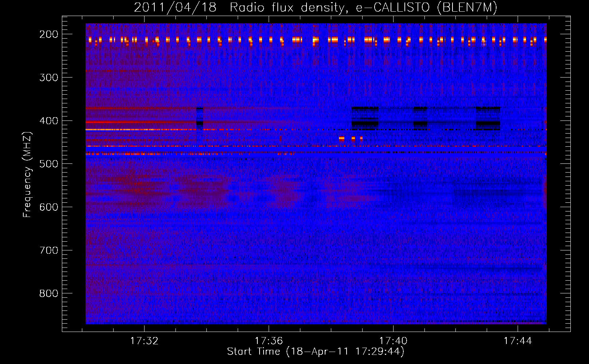Click the 600 frequency tick label

49,207
